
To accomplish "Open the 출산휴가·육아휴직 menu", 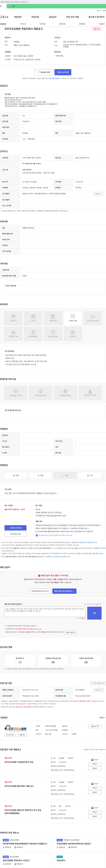I will [97, 17].
